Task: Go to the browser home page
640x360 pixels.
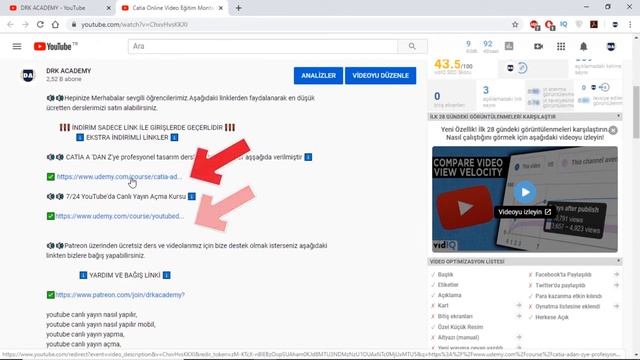Action: point(55,24)
